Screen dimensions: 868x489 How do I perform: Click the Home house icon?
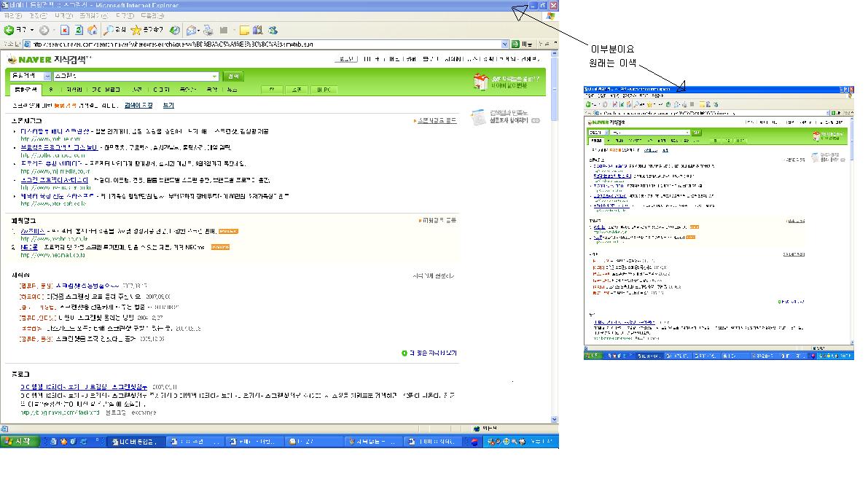point(93,30)
